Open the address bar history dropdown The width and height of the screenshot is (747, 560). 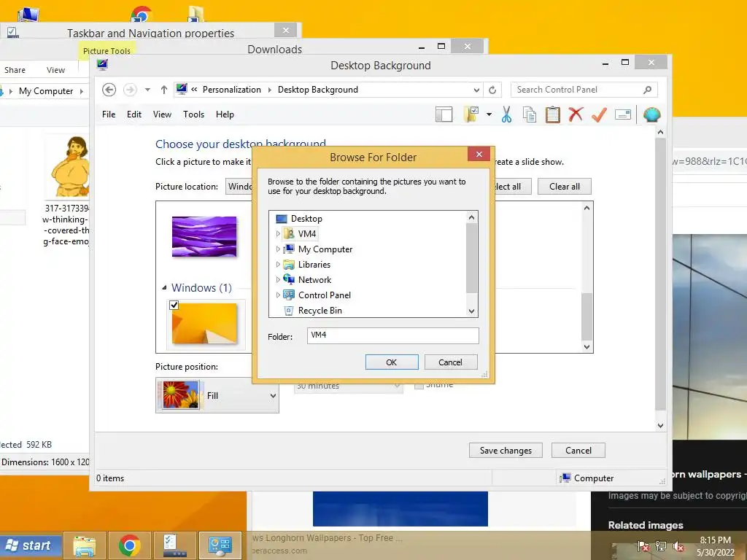[x=476, y=90]
